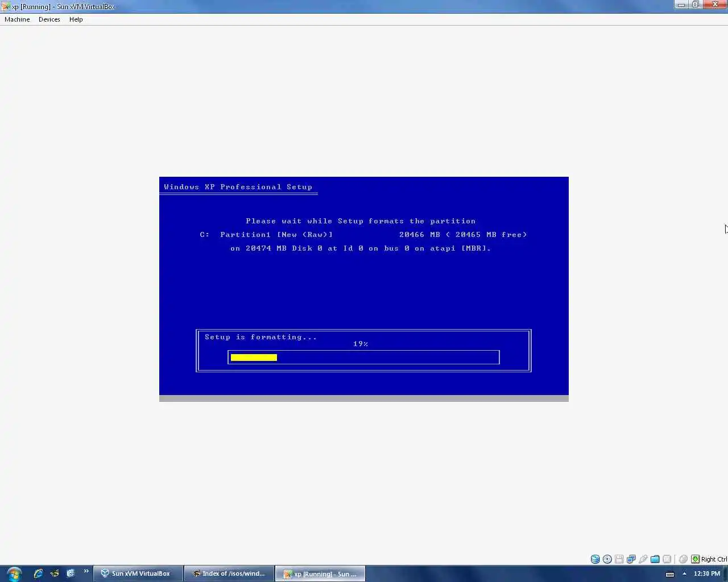728x582 pixels.
Task: Click the xp [Running] taskbar button
Action: click(x=320, y=573)
